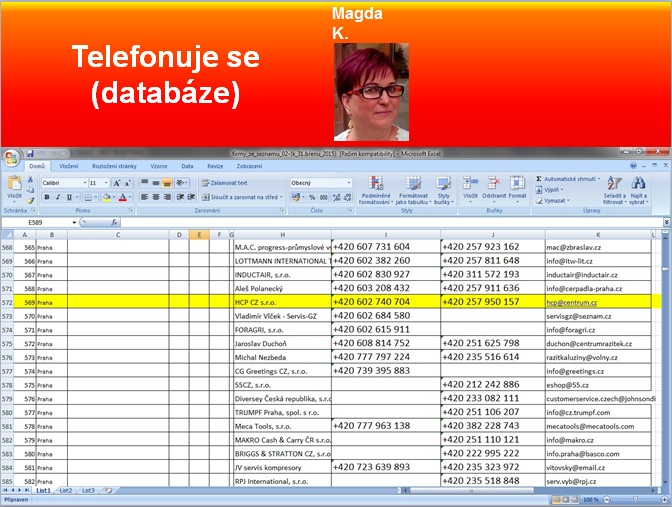This screenshot has width=672, height=507.
Task: Toggle bold formatting
Action: 47,197
